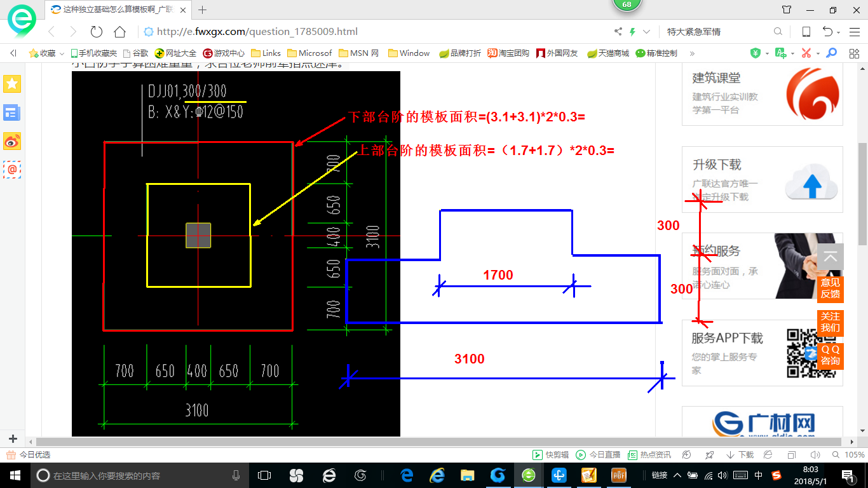Click the scissors screenshot tool icon

point(806,53)
